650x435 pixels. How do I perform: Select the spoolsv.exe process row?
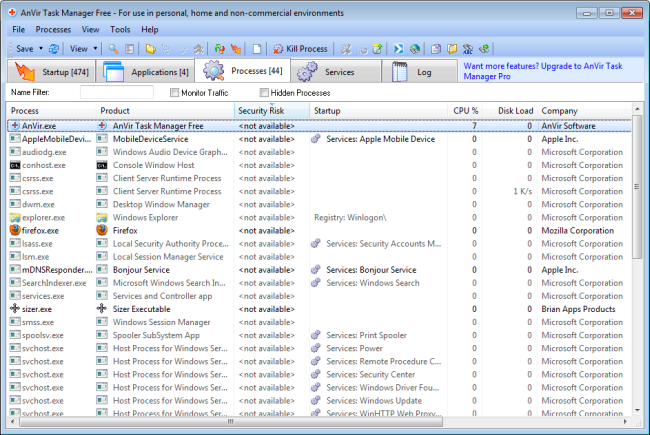pyautogui.click(x=319, y=335)
